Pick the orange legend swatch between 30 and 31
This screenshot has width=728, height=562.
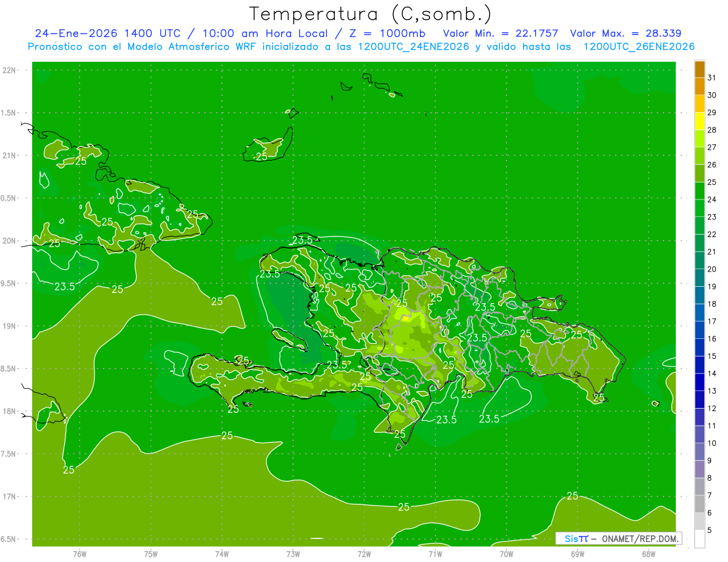pyautogui.click(x=699, y=86)
